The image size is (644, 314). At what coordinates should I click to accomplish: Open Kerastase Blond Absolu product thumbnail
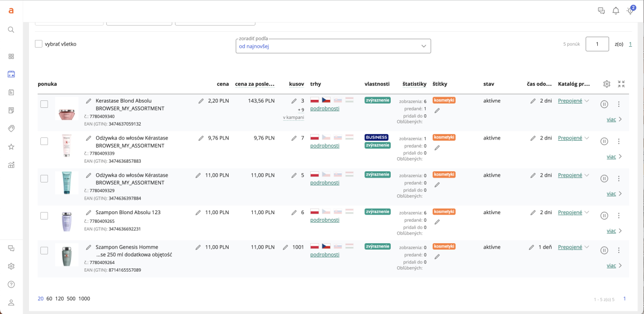(x=67, y=108)
